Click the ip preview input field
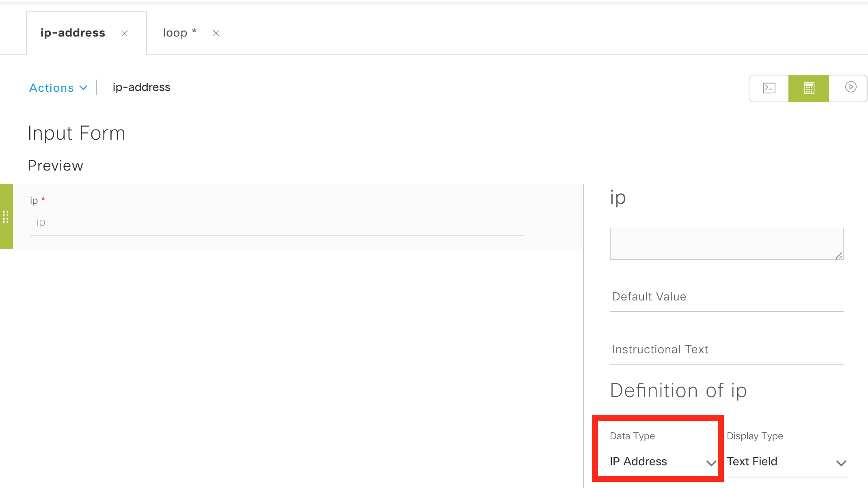This screenshot has height=488, width=868. [276, 222]
